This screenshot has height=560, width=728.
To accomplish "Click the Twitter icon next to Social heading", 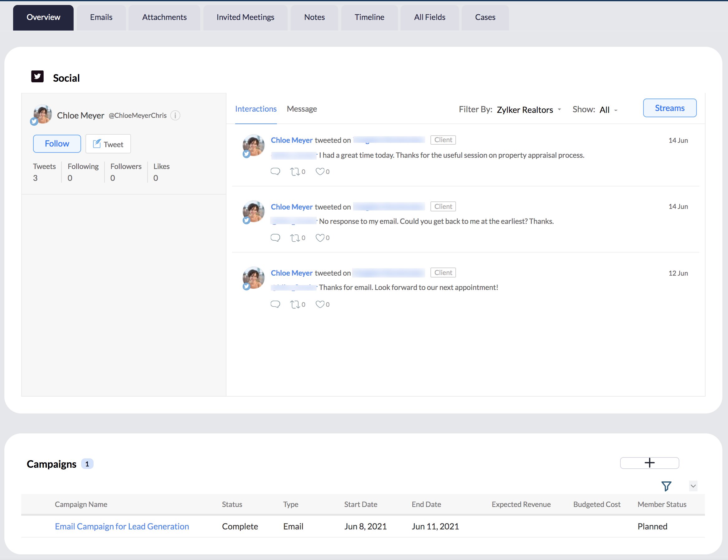I will point(37,76).
